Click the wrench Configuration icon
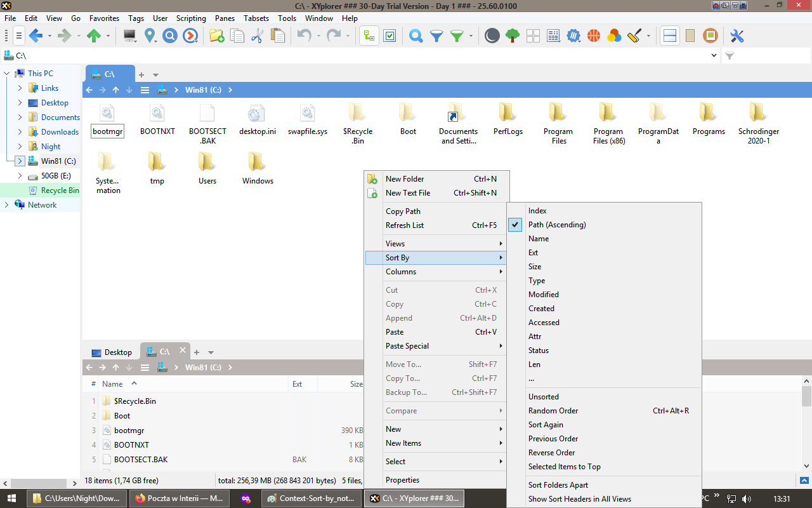 737,36
